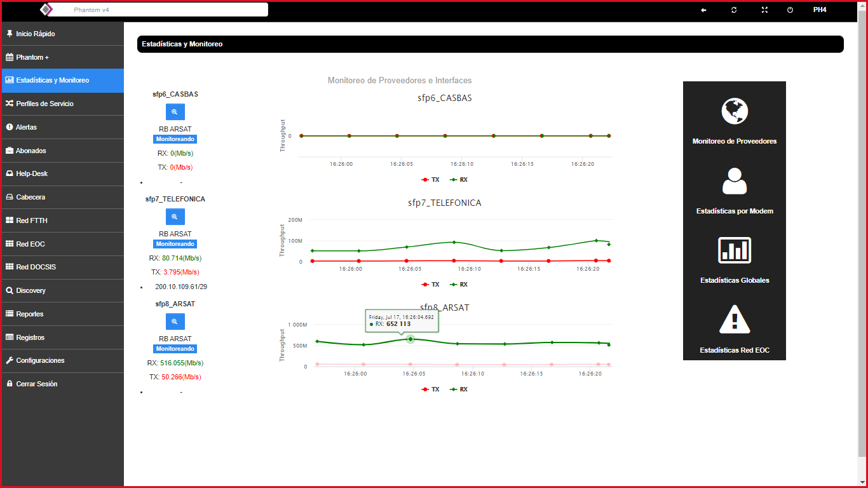Screen dimensions: 868x488
Task: Toggle RX series in sfp7_TELEFONICA chart legend
Action: [x=459, y=285]
